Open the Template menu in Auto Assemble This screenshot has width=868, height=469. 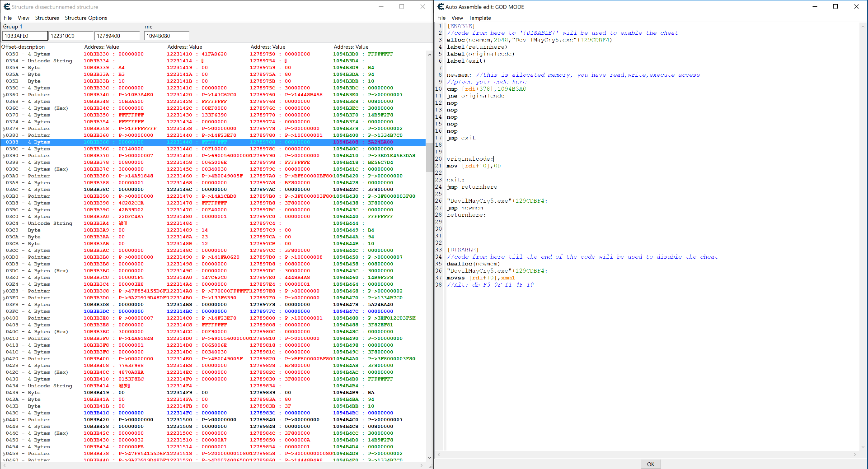click(479, 18)
